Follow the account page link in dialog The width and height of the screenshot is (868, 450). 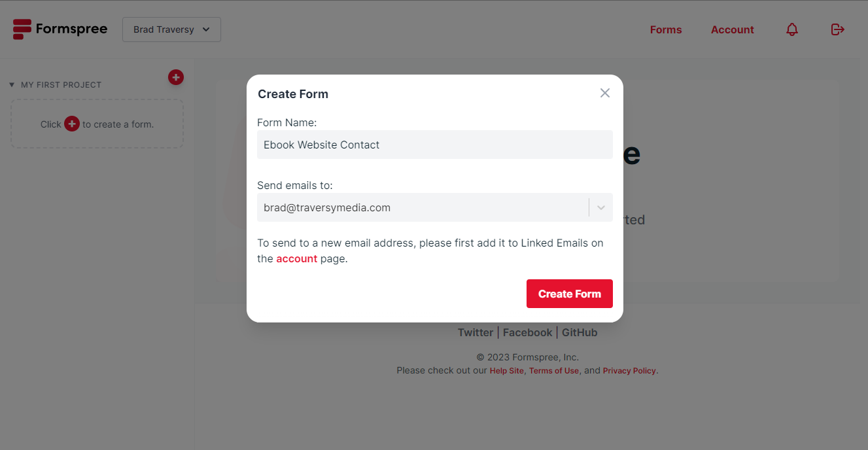(x=296, y=258)
